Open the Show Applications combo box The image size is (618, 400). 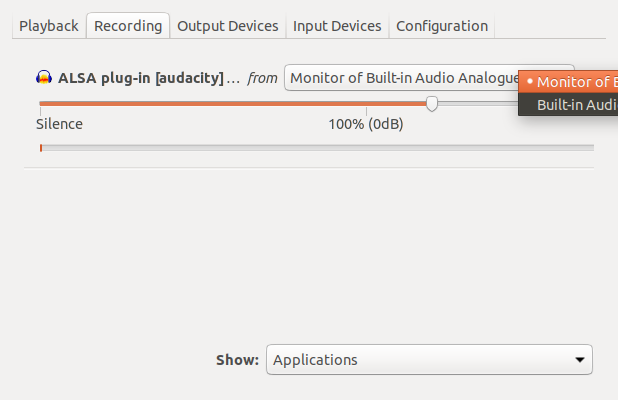pyautogui.click(x=429, y=359)
